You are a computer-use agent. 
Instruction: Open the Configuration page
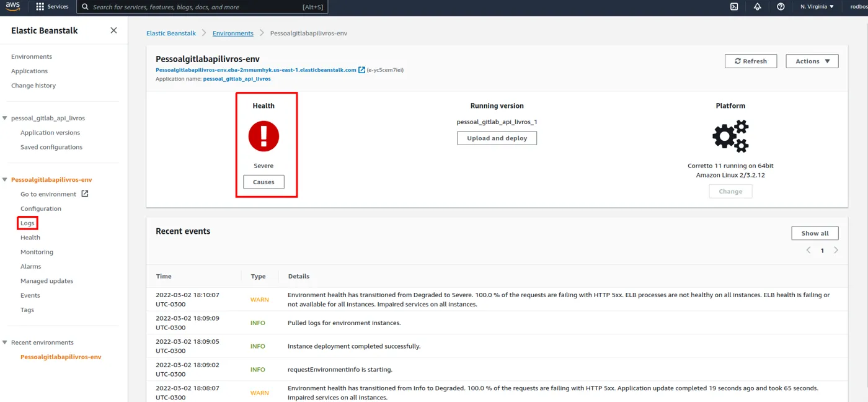(41, 208)
